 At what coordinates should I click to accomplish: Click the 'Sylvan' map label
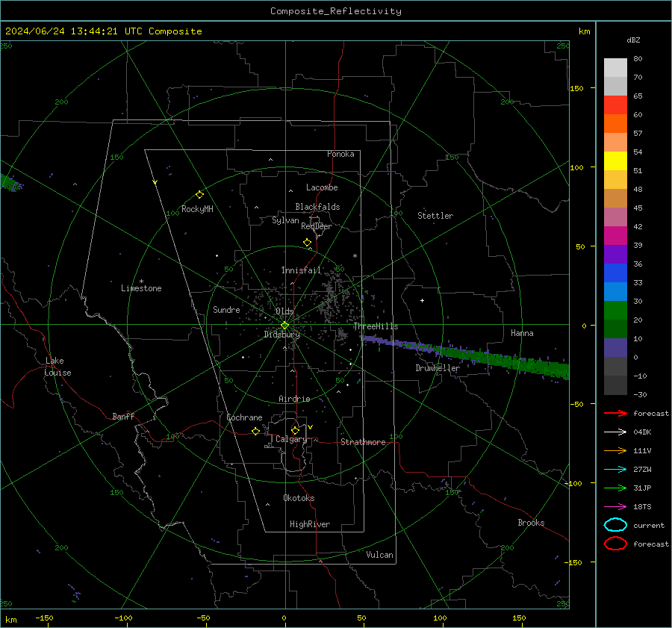click(x=285, y=220)
